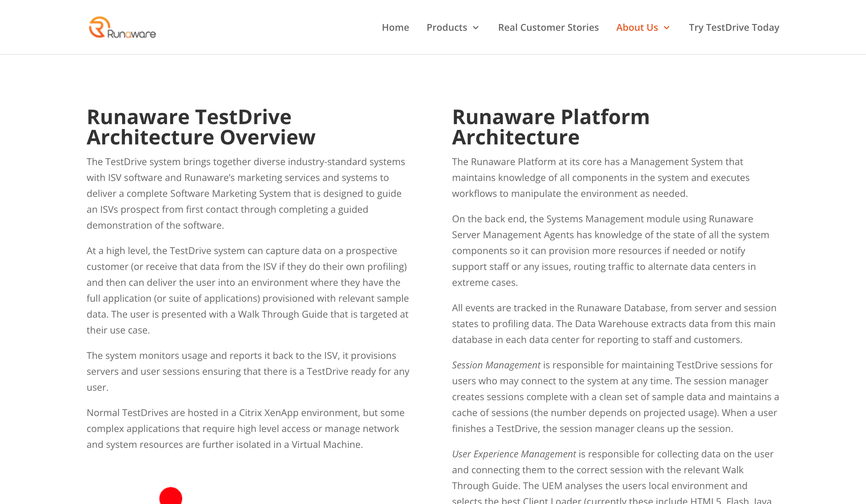Select the Runaware TestDrive Architecture Overview heading

201,127
